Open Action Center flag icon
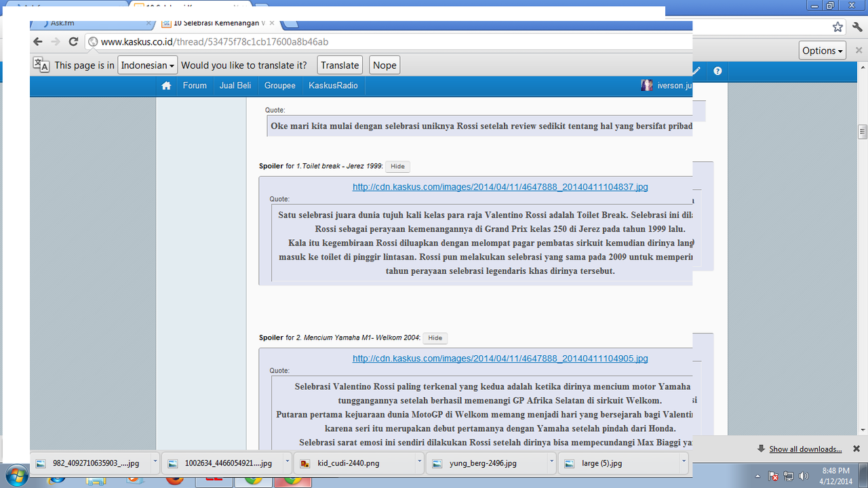The height and width of the screenshot is (488, 868). pyautogui.click(x=774, y=476)
